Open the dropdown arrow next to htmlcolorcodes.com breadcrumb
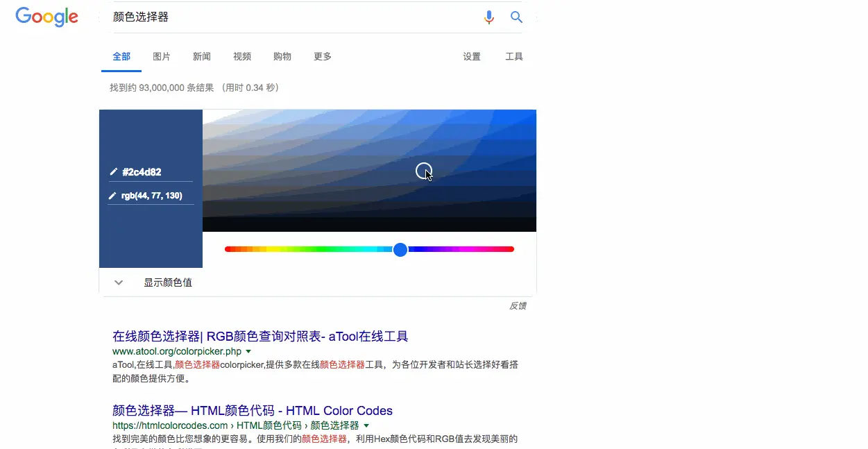 click(x=366, y=425)
